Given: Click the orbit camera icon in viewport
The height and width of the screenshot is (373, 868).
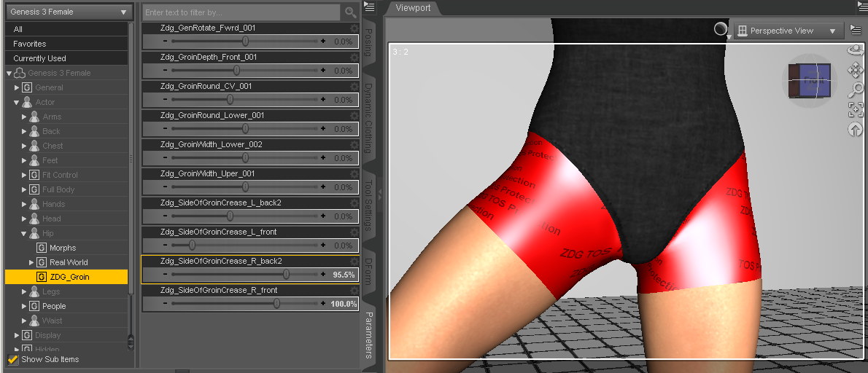Looking at the screenshot, I should point(856,50).
